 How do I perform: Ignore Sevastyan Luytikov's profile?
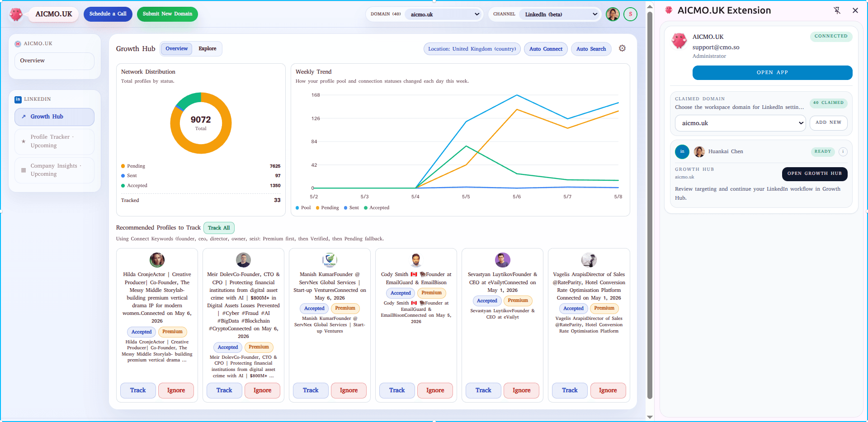click(521, 390)
